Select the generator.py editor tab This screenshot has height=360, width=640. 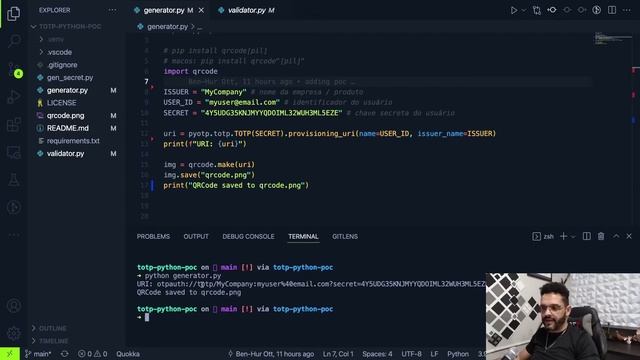coord(164,11)
